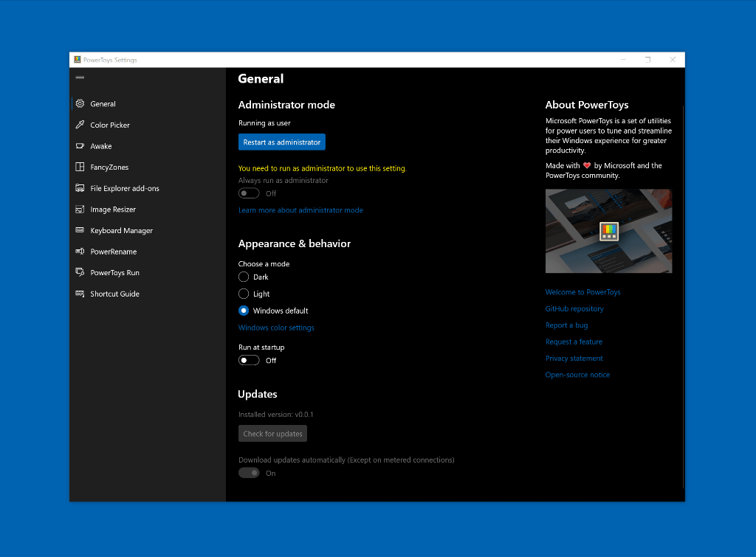This screenshot has height=557, width=756.
Task: Open the General settings page
Action: point(148,103)
